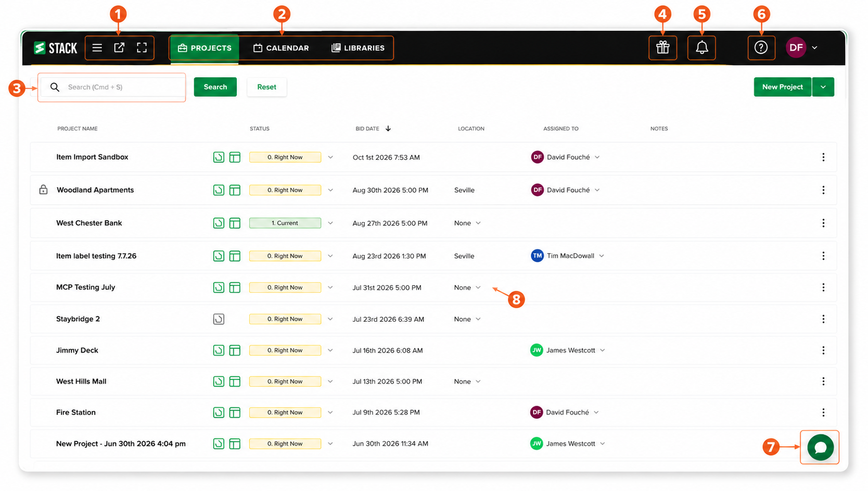Sort by the Bid Date column header

pos(373,129)
